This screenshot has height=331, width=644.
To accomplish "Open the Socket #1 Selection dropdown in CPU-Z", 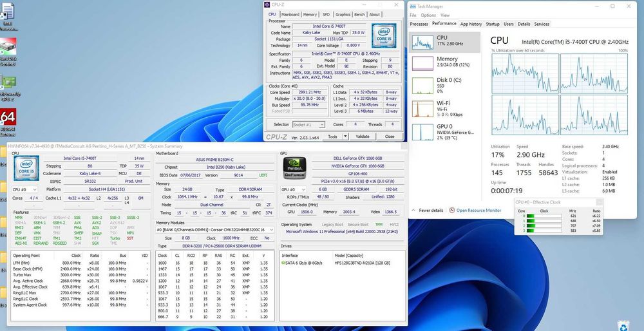I will click(x=309, y=124).
